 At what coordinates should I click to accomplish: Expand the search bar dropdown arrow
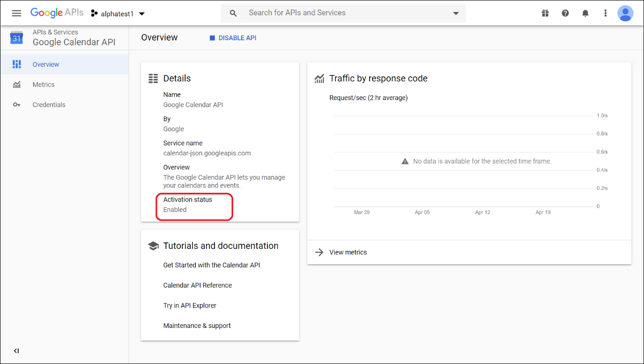456,13
